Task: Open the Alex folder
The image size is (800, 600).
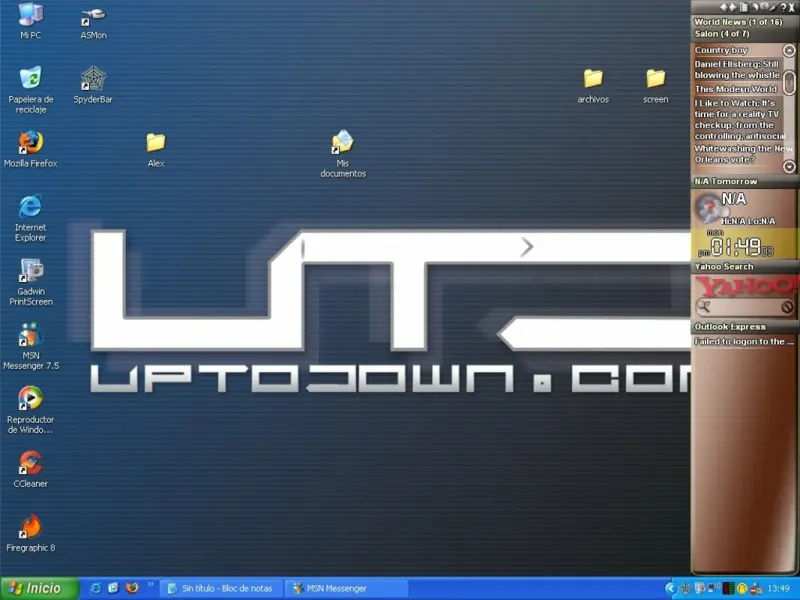Action: 156,149
